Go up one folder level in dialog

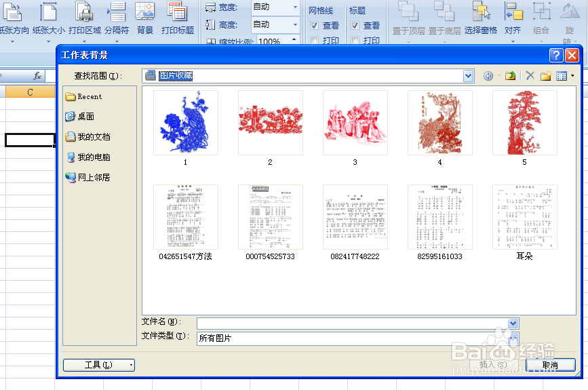point(511,76)
